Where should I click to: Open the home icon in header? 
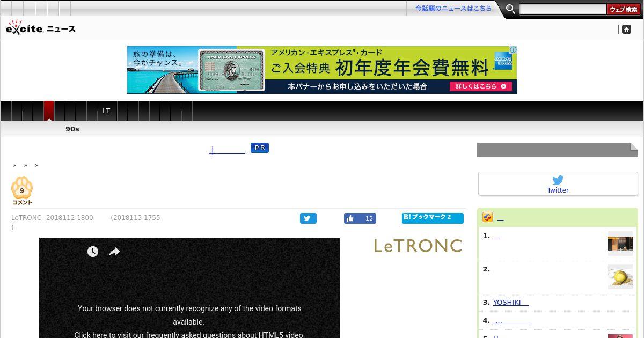(626, 30)
